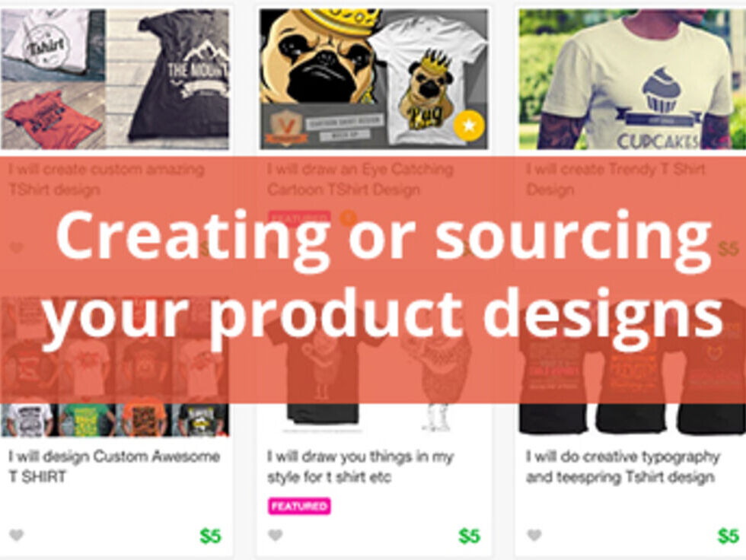Open 'I will draw you things in my style'
The width and height of the screenshot is (746, 560).
pos(360,466)
